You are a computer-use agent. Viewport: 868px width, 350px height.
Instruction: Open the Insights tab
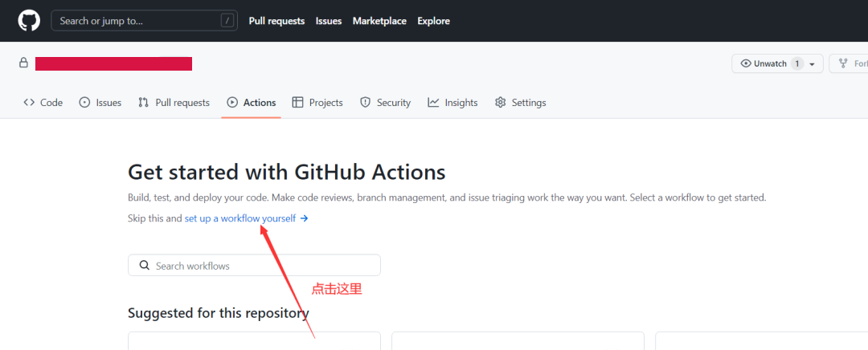(x=452, y=102)
